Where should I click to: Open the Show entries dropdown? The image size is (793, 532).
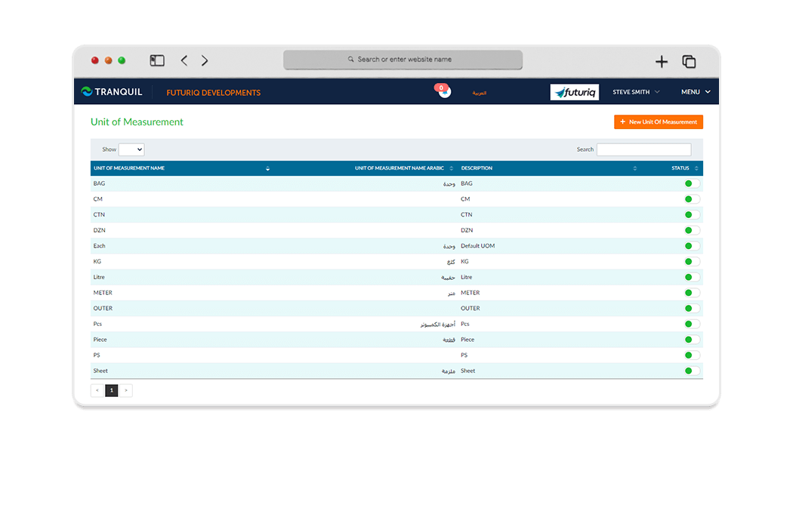[x=131, y=149]
